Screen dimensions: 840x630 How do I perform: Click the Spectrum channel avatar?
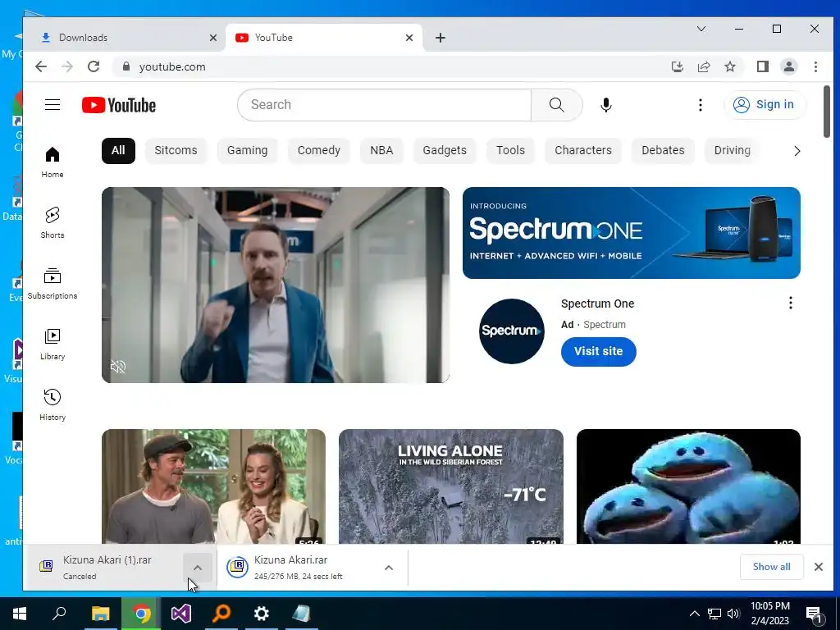512,331
